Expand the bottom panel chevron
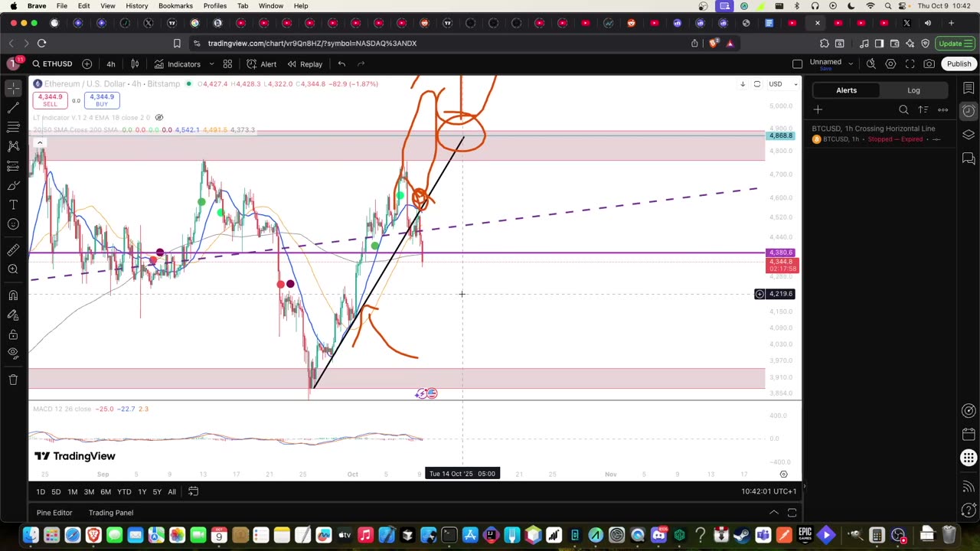This screenshot has height=551, width=980. click(x=774, y=513)
